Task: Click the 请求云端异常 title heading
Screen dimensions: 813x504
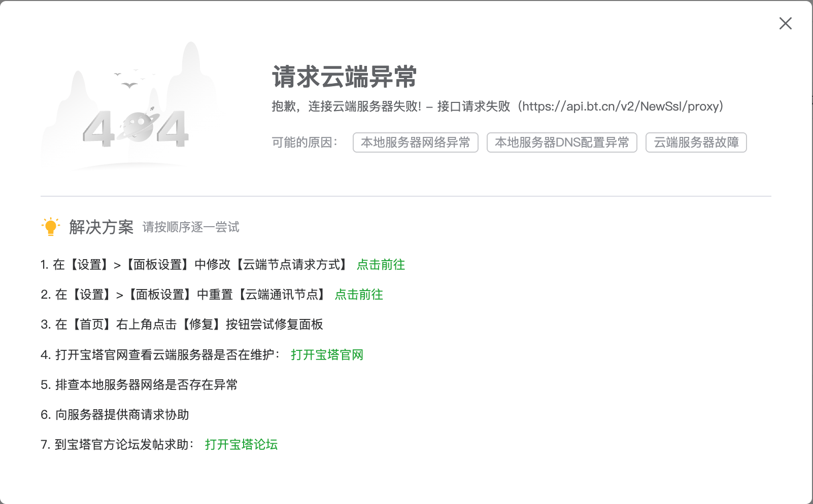Action: (x=344, y=77)
